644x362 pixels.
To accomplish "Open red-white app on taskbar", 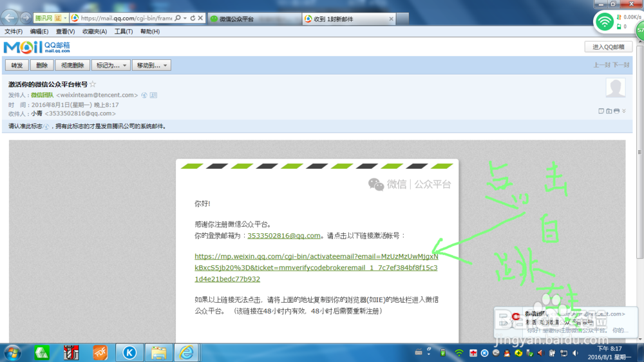I will coord(71,352).
